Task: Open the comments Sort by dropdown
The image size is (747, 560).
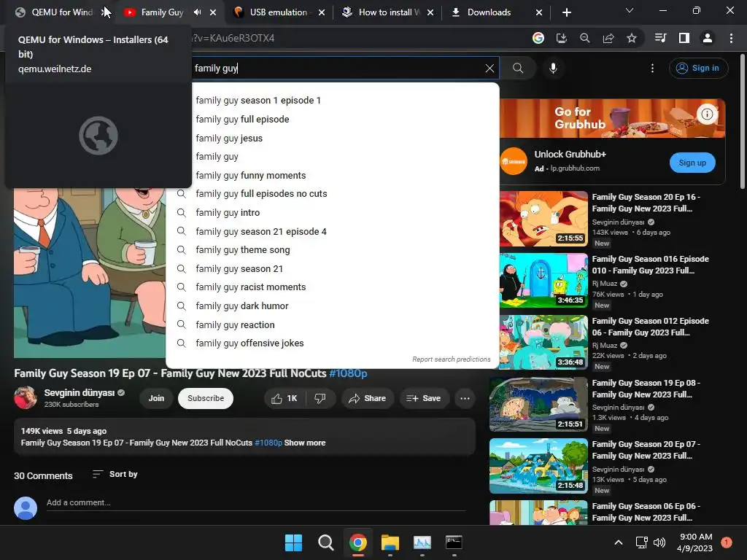Action: pyautogui.click(x=115, y=474)
